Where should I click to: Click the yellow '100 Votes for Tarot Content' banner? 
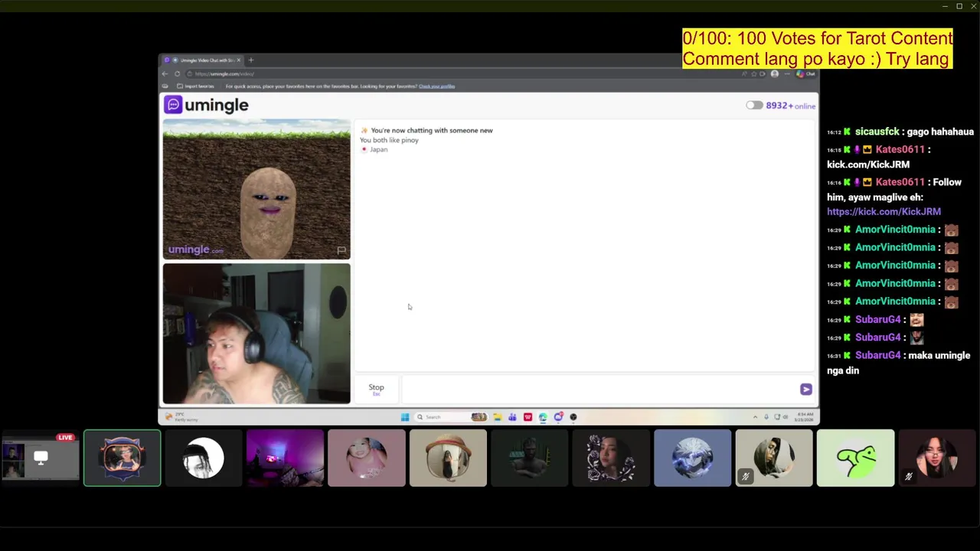(817, 49)
